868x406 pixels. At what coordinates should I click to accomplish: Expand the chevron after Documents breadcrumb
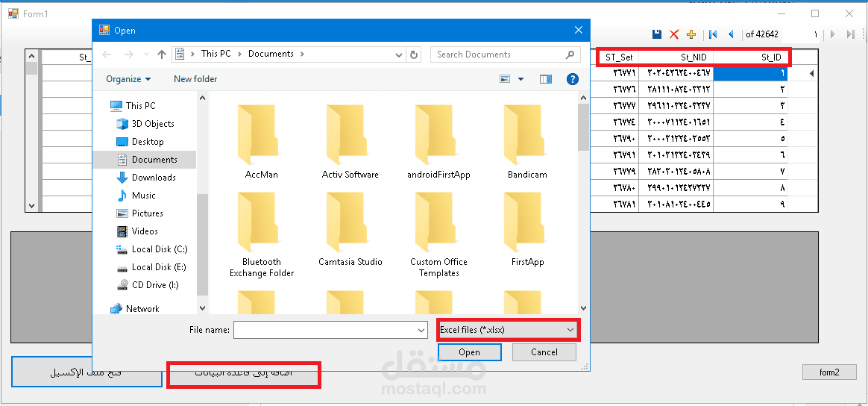click(302, 54)
